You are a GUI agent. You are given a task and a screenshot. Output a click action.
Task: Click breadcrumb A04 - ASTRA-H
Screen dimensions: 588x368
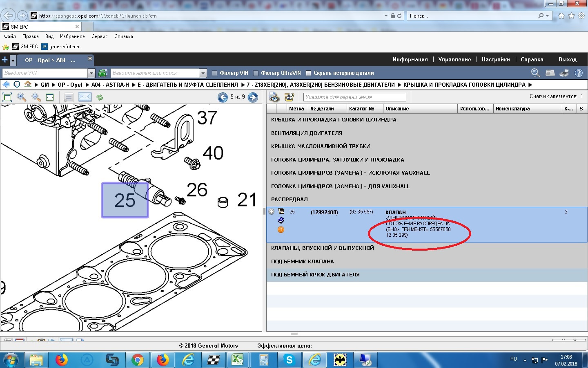(110, 85)
